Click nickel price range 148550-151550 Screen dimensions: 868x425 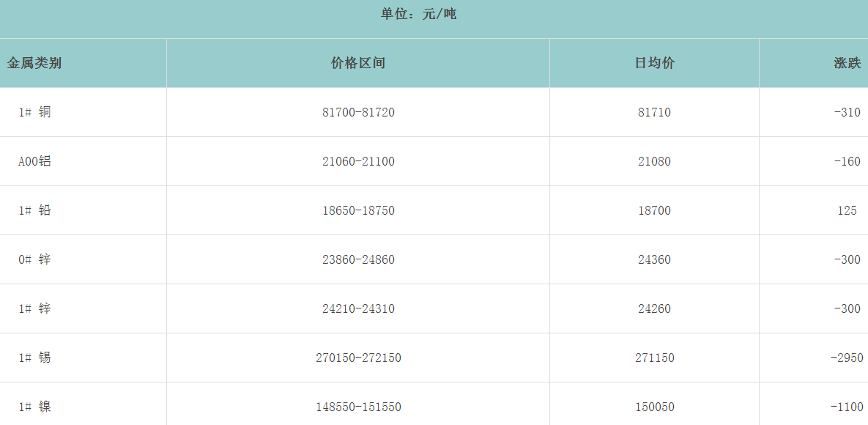[358, 407]
